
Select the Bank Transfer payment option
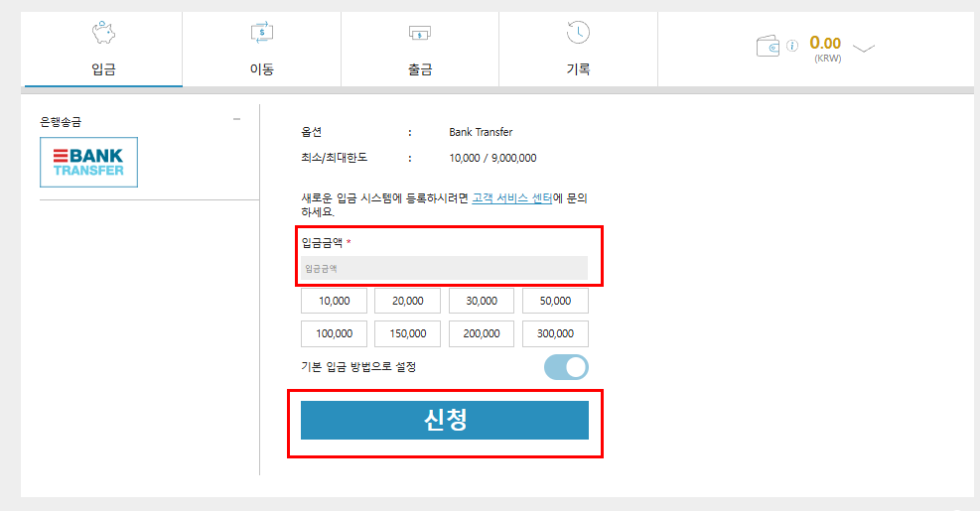pos(88,163)
